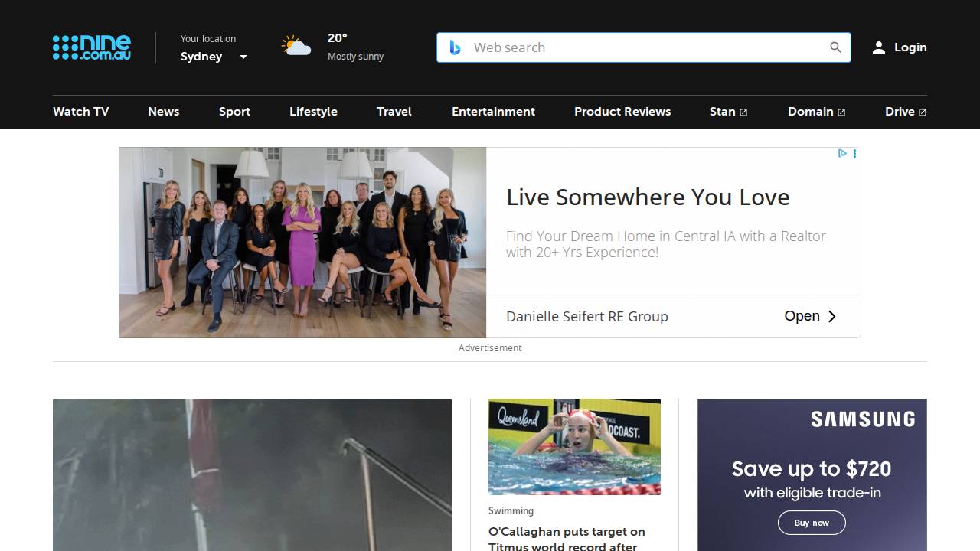
Task: Click the Samsung Buy now button
Action: tap(812, 523)
